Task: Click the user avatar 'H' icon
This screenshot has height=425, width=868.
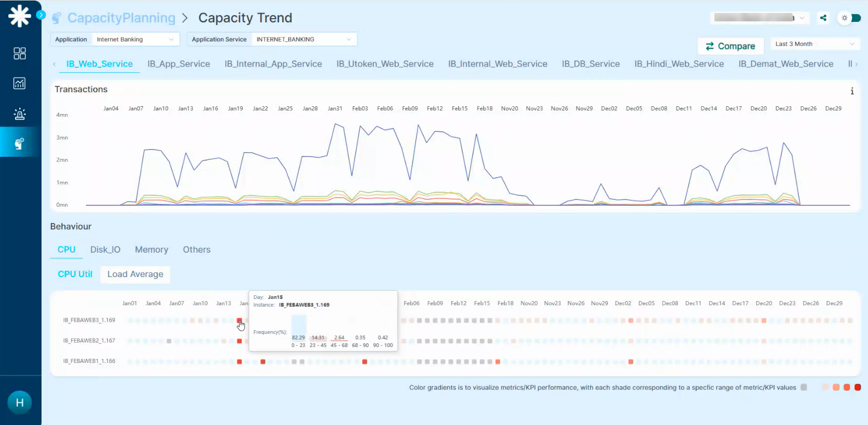Action: click(20, 403)
